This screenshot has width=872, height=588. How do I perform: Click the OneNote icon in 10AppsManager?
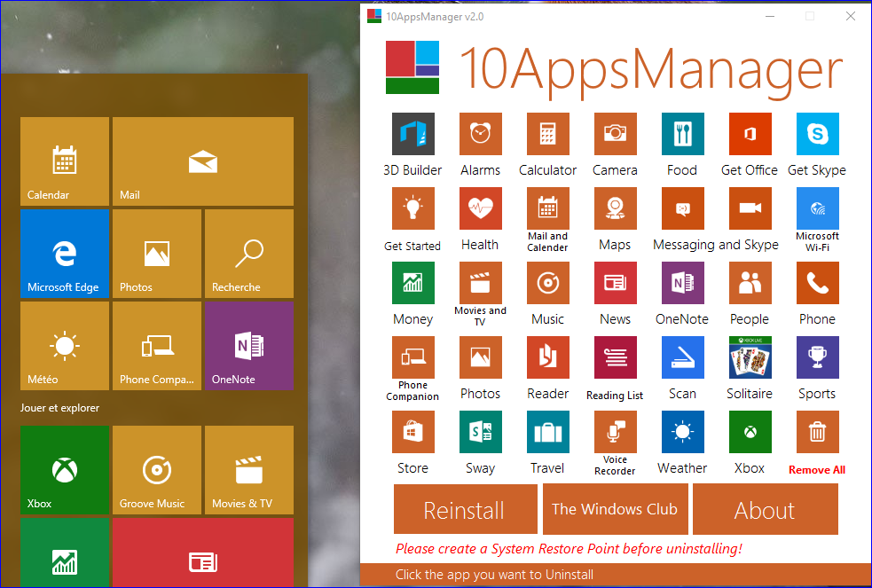pos(682,283)
